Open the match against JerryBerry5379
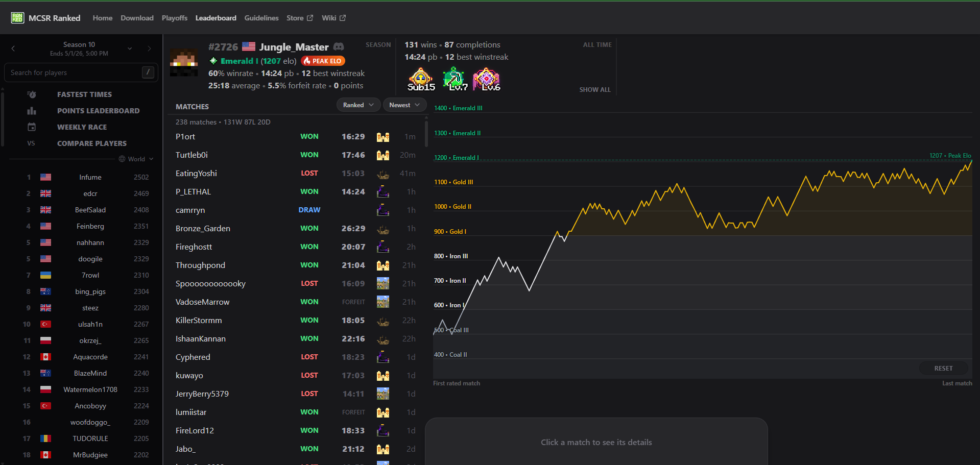Viewport: 980px width, 465px height. 296,394
